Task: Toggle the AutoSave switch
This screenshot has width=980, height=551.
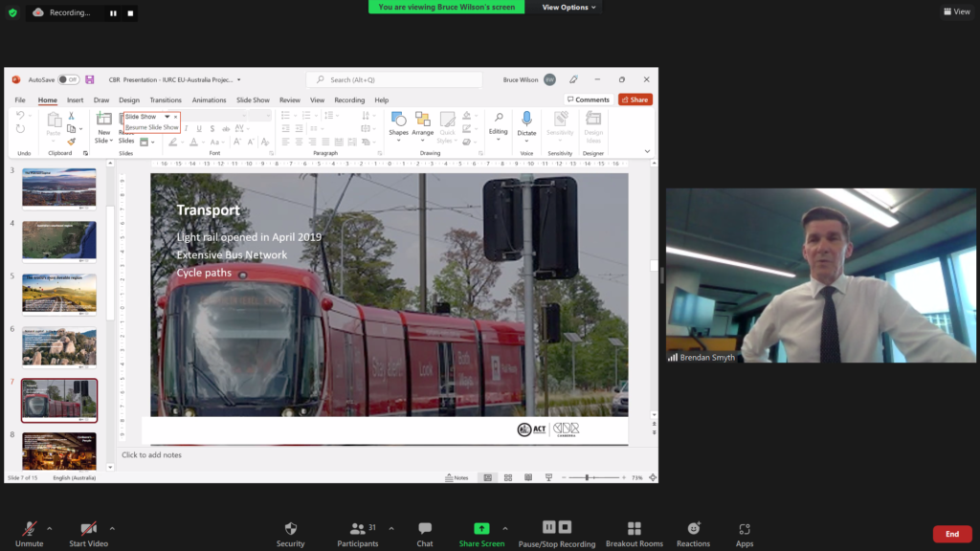Action: click(68, 79)
